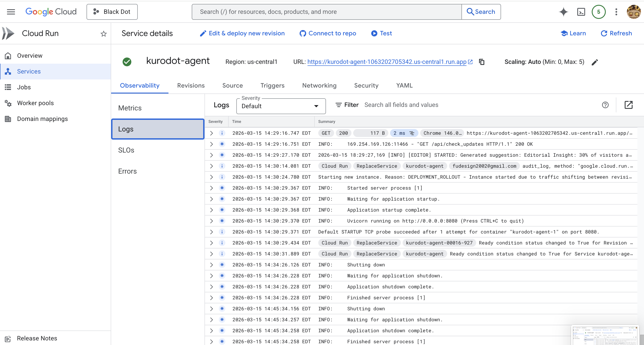Image resolution: width=644 pixels, height=345 pixels.
Task: Activate the Cloud Shell terminal icon
Action: (x=581, y=12)
